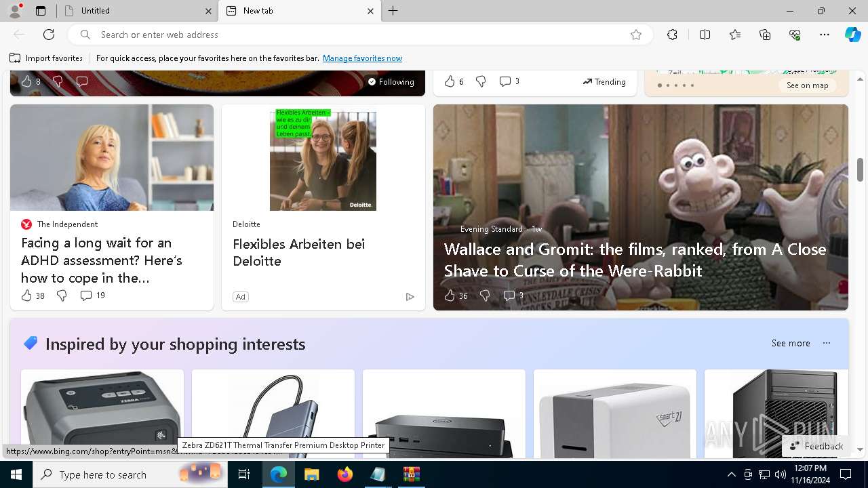Launch Firefox from the taskbar
This screenshot has height=488, width=868.
click(x=344, y=474)
